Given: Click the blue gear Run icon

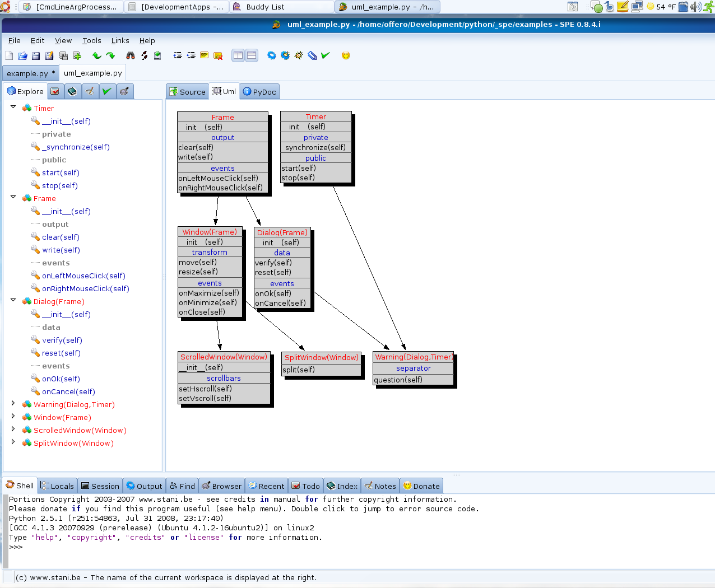Looking at the screenshot, I should (x=272, y=55).
